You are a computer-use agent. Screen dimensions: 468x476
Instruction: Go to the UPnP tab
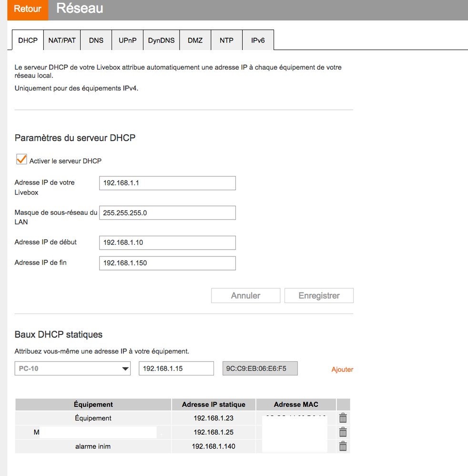[x=127, y=41]
